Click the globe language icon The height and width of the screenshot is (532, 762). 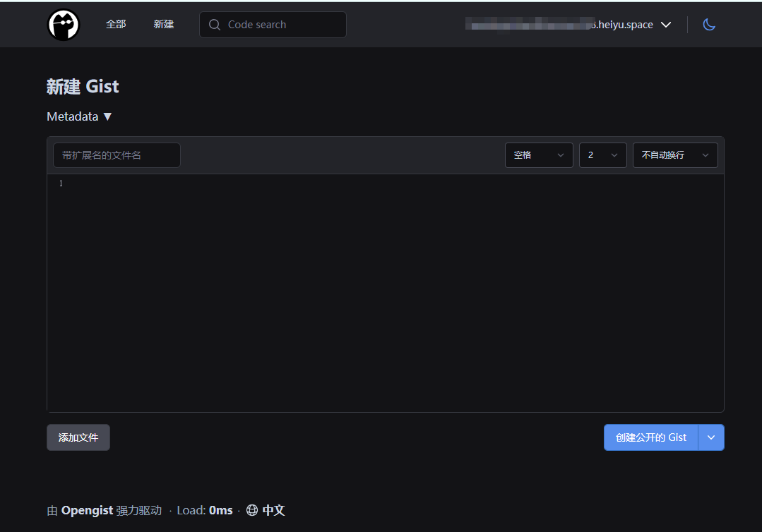[251, 510]
